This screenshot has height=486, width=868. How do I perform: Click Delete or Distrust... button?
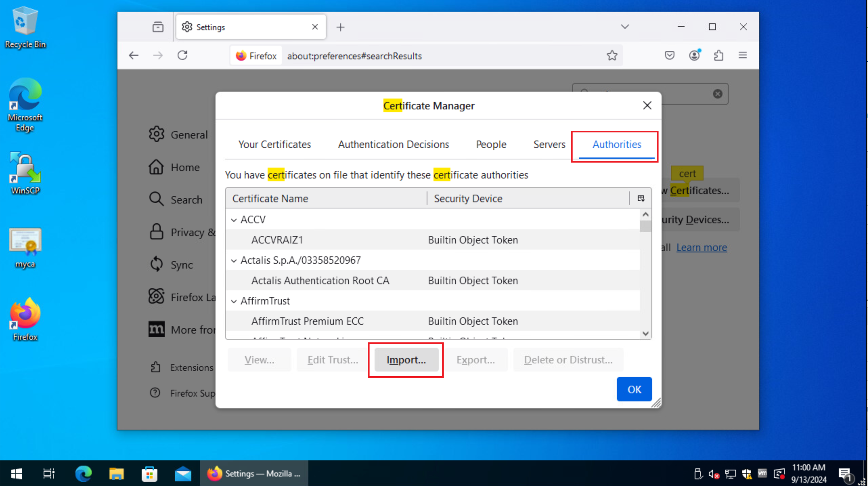568,360
